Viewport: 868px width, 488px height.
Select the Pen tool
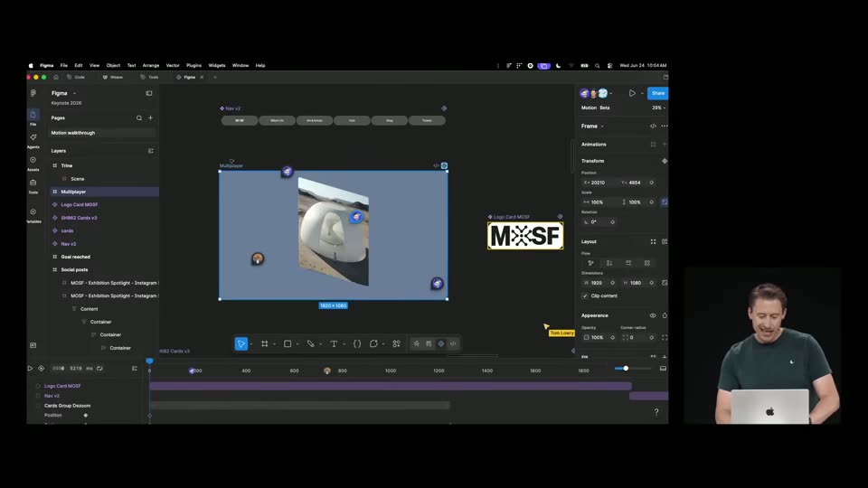tap(310, 343)
